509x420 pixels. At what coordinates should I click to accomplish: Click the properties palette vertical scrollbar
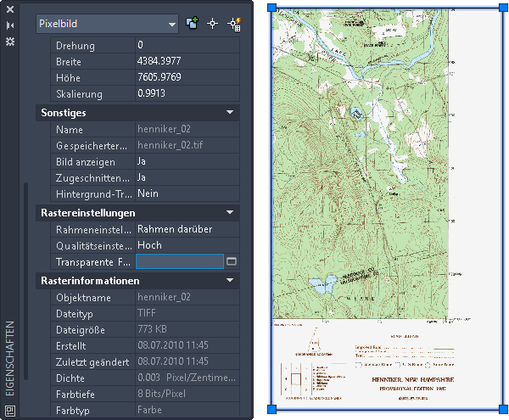point(26,281)
